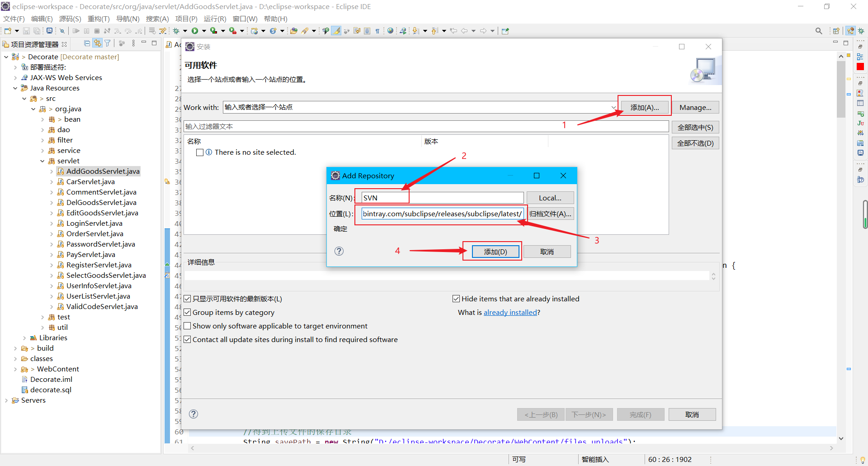Screen dimensions: 868x466
Task: Collapse All in Project Explorer toolbar
Action: tap(87, 43)
